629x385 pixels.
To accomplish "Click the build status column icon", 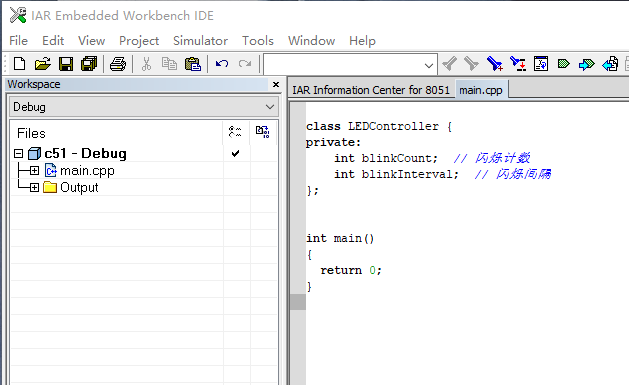I will pyautogui.click(x=263, y=132).
